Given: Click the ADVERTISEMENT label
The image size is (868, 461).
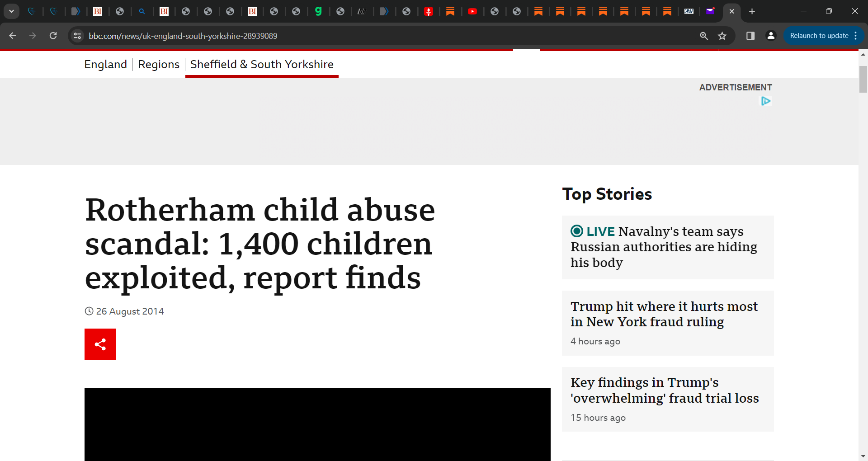Looking at the screenshot, I should tap(736, 87).
